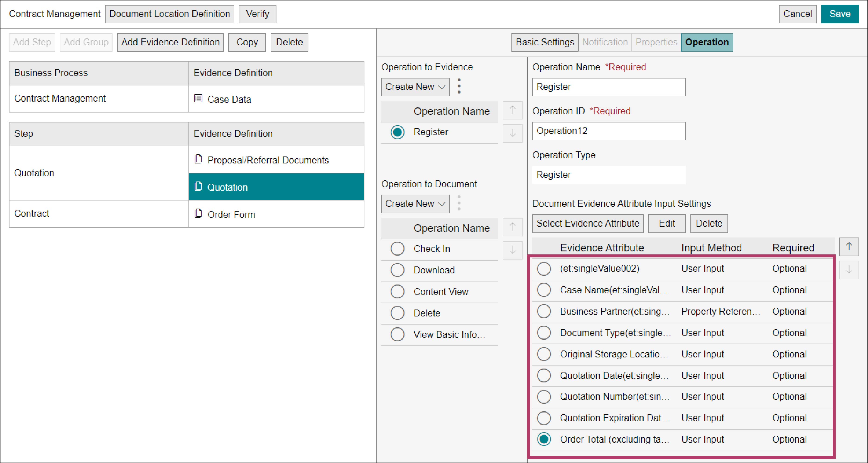Select the Delete operation radio button
868x463 pixels.
[397, 313]
